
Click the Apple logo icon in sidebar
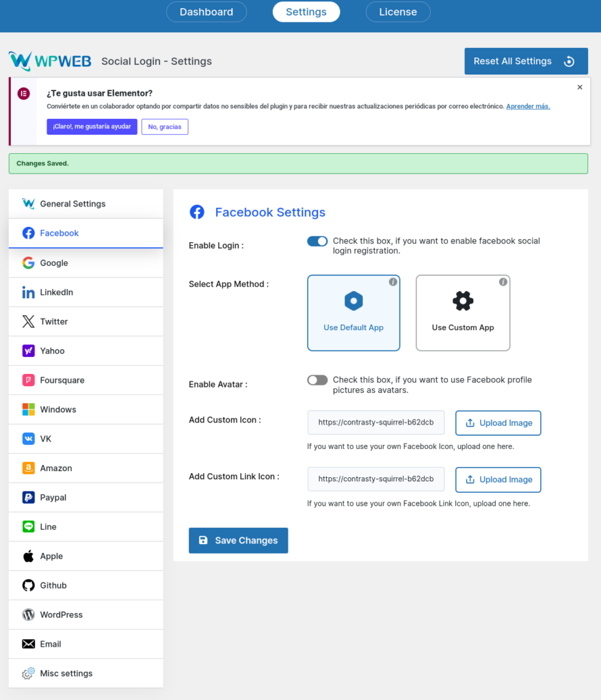point(29,556)
